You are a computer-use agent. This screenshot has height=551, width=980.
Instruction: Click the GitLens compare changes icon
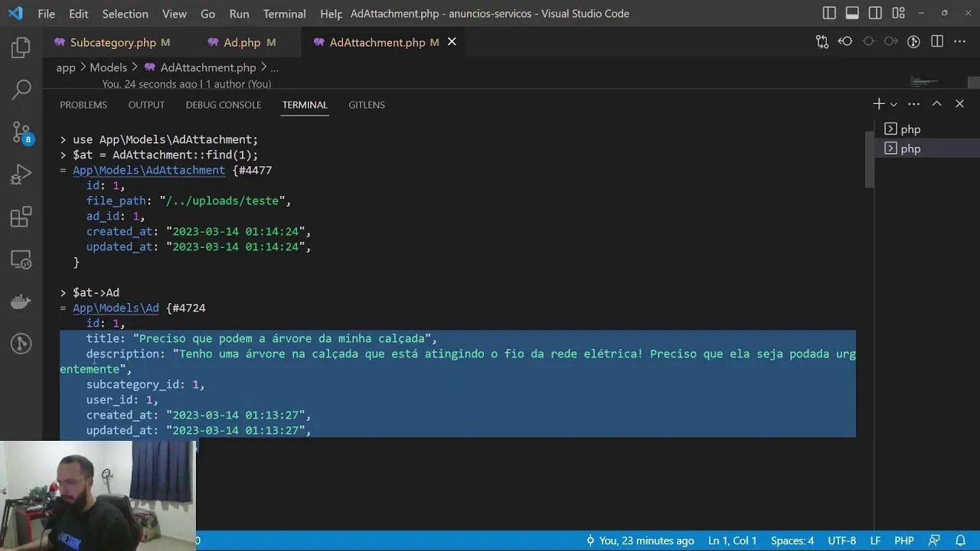(x=822, y=42)
